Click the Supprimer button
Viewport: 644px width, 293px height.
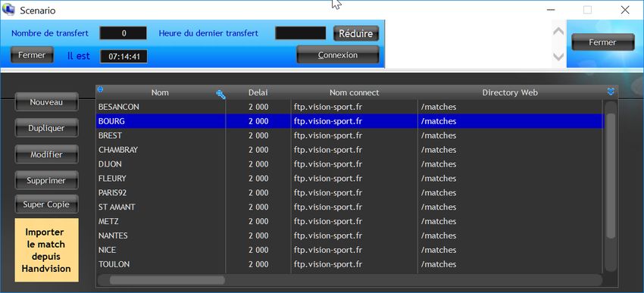46,180
